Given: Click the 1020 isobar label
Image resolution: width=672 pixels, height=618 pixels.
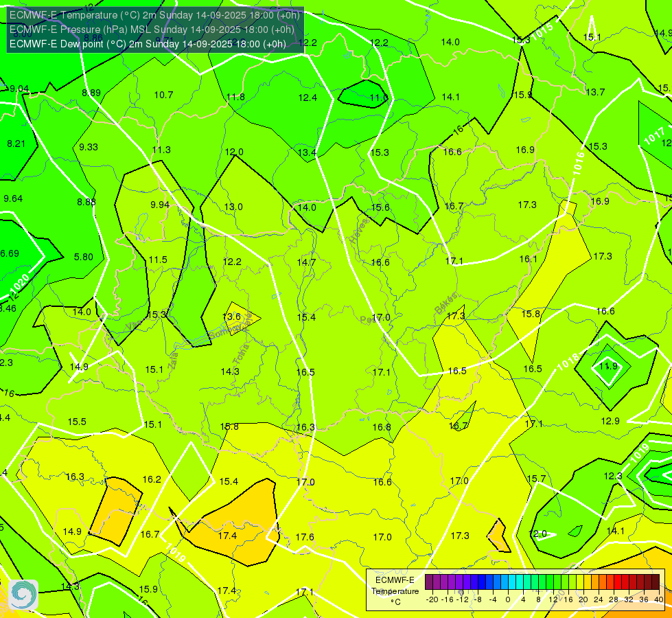Looking at the screenshot, I should [19, 284].
